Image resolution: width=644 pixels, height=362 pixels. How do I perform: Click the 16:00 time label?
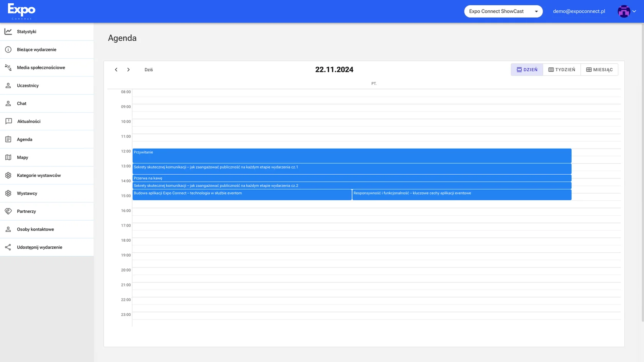(126, 211)
